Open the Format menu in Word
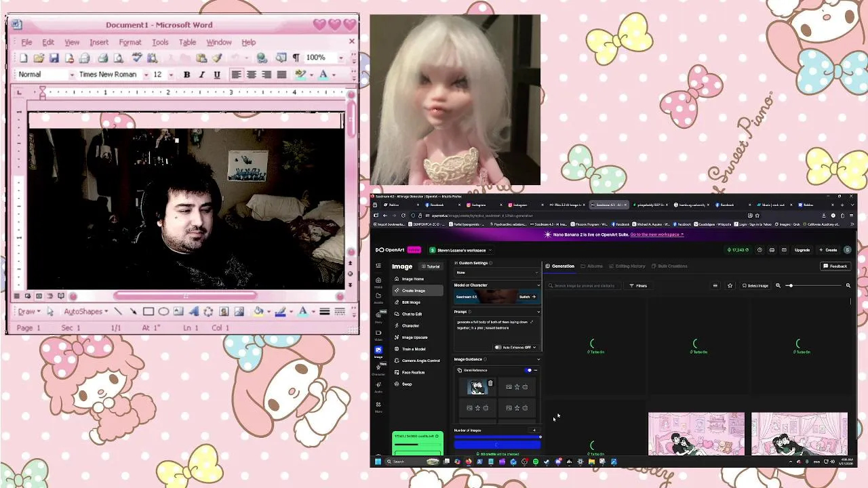This screenshot has height=488, width=868. [x=130, y=42]
